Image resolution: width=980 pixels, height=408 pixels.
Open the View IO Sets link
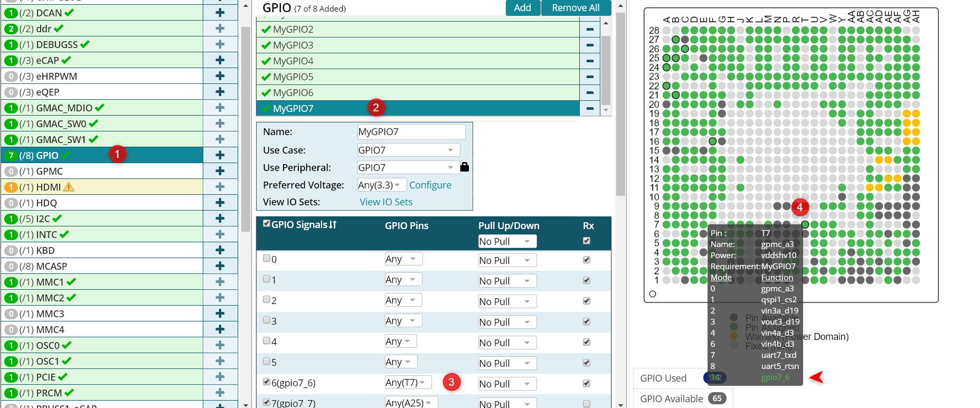(386, 202)
